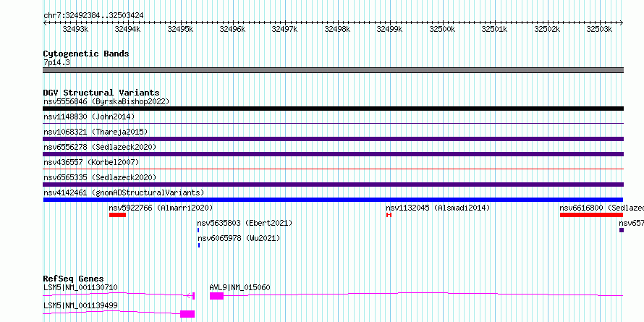This screenshot has height=322, width=644.
Task: Open the DGV Structural Variants track title
Action: click(x=101, y=93)
